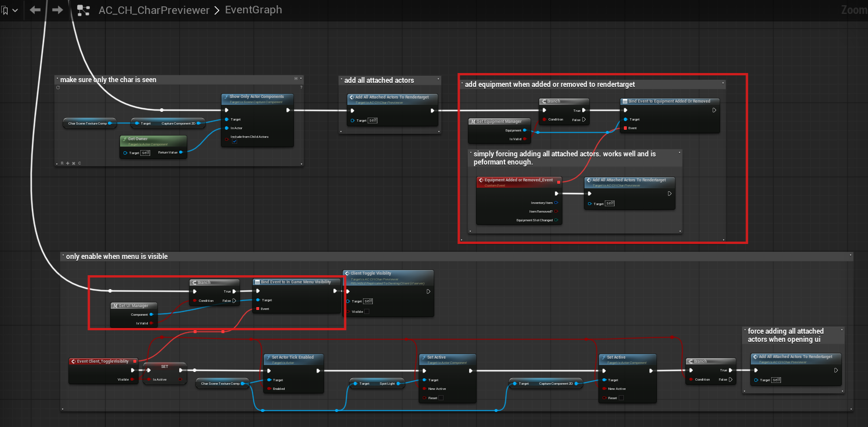Select the Event Client_ToggleVisibility node title
The image size is (868, 427).
(x=103, y=361)
